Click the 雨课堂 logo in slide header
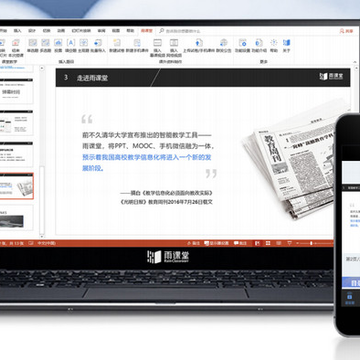Image resolution: width=360 pixels, height=360 pixels. click(x=331, y=76)
